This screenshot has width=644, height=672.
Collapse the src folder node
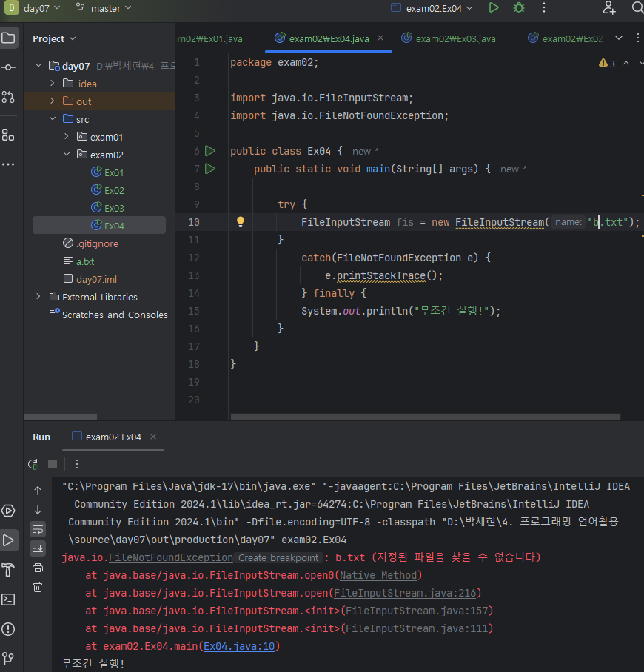tap(53, 119)
